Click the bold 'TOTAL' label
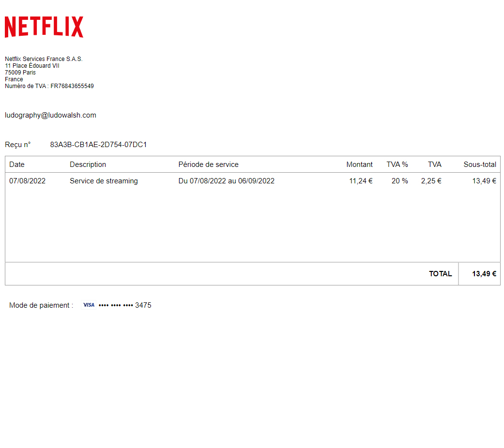 [x=441, y=274]
